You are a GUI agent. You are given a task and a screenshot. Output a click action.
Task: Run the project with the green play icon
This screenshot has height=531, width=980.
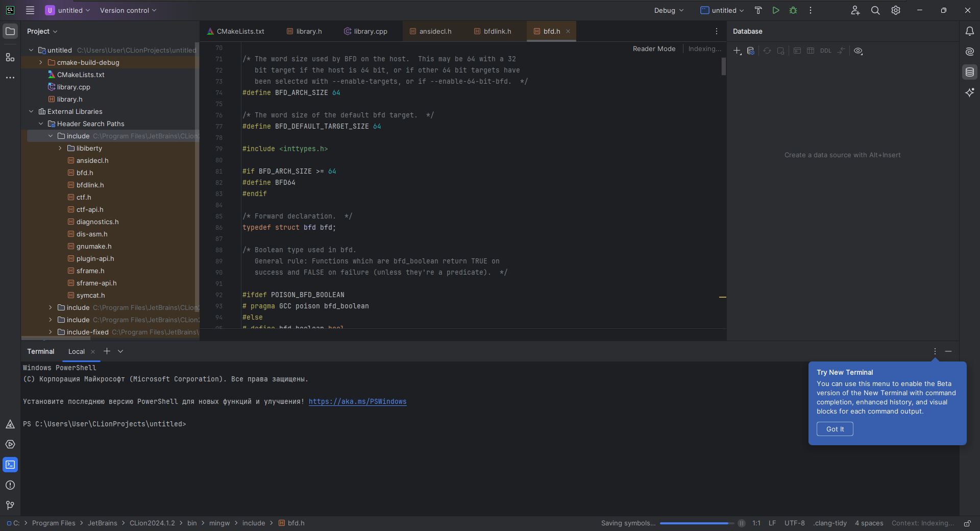775,10
